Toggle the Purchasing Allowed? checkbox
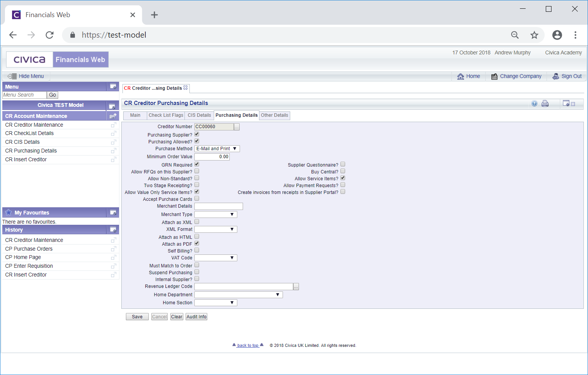Screen dimensions: 588x375 tap(197, 141)
